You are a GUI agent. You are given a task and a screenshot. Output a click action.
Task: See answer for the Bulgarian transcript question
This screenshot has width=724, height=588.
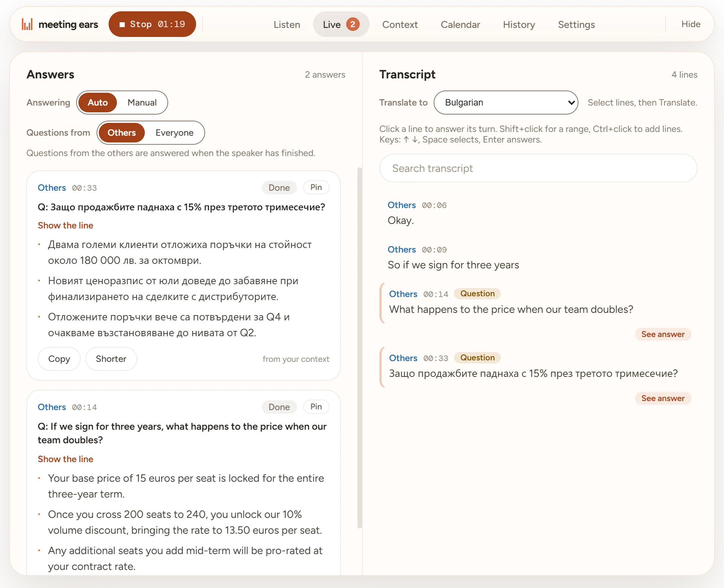pos(663,398)
